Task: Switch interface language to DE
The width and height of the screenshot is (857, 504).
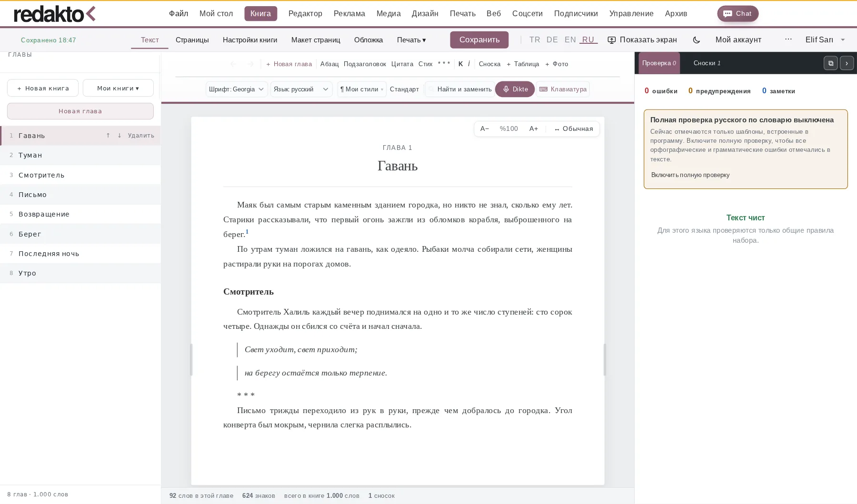Action: point(552,40)
